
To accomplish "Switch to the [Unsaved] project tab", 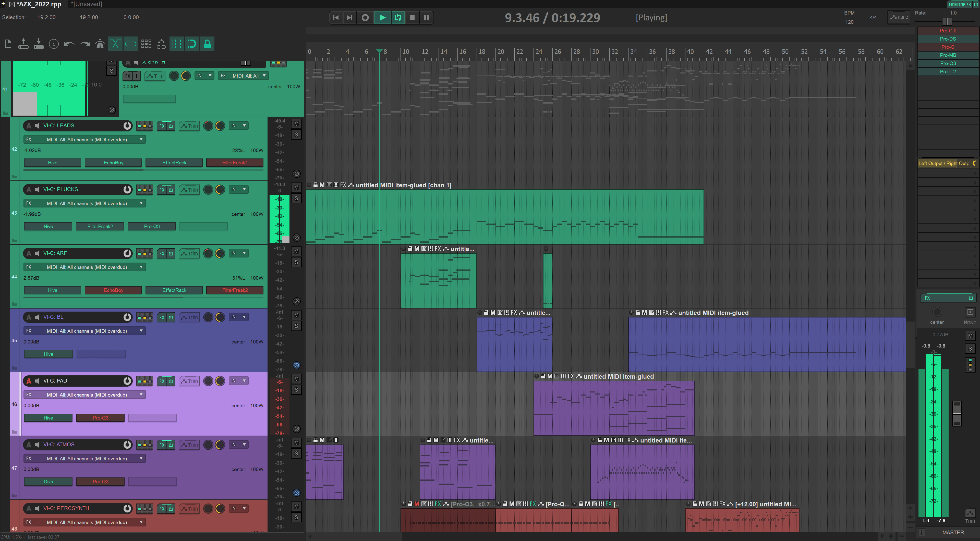I will [86, 4].
